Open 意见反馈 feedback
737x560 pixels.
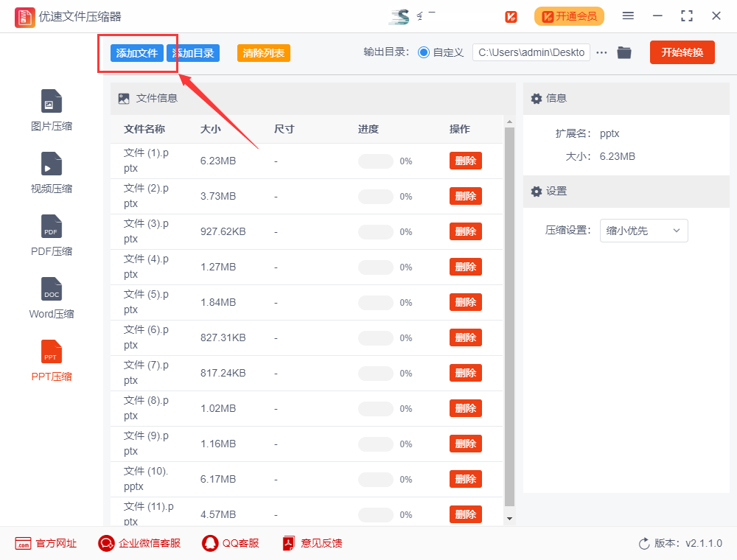312,544
